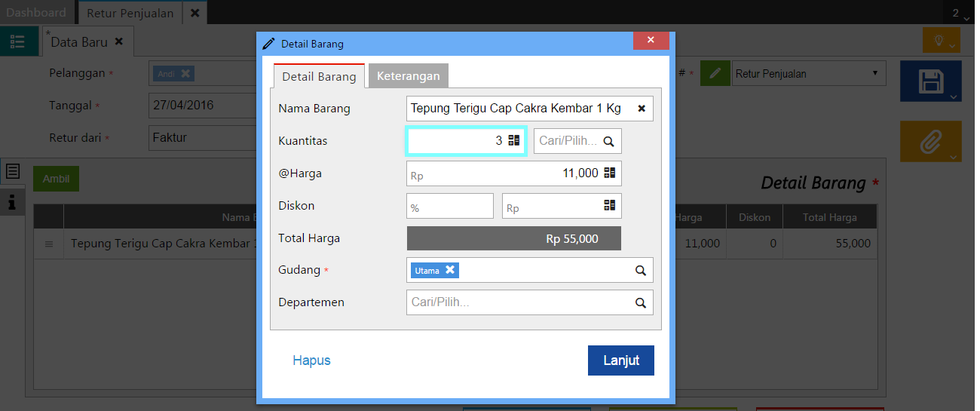Screen dimensions: 980x411
Task: Close the Detail Barang dialog
Action: tap(651, 41)
